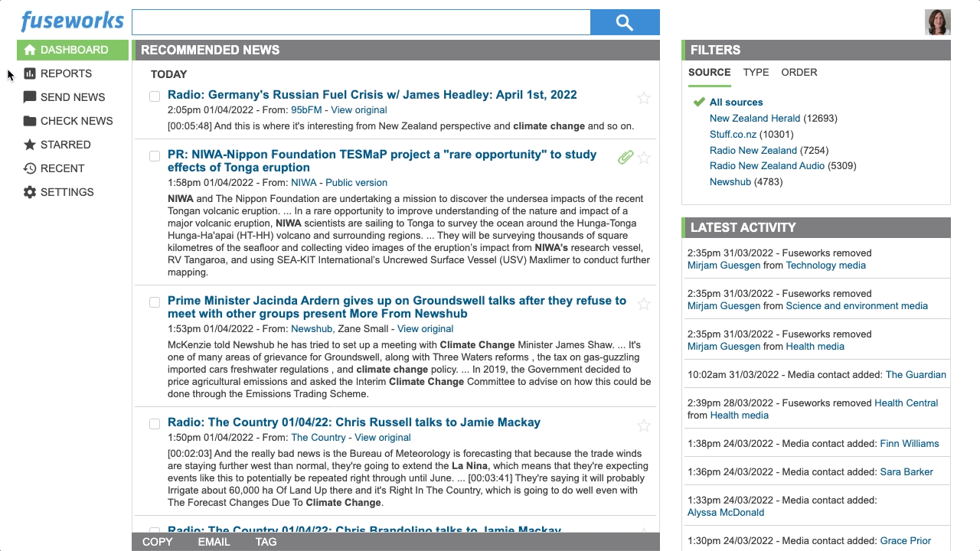This screenshot has width=980, height=551.
Task: Click the Check News folder icon
Action: click(x=30, y=121)
